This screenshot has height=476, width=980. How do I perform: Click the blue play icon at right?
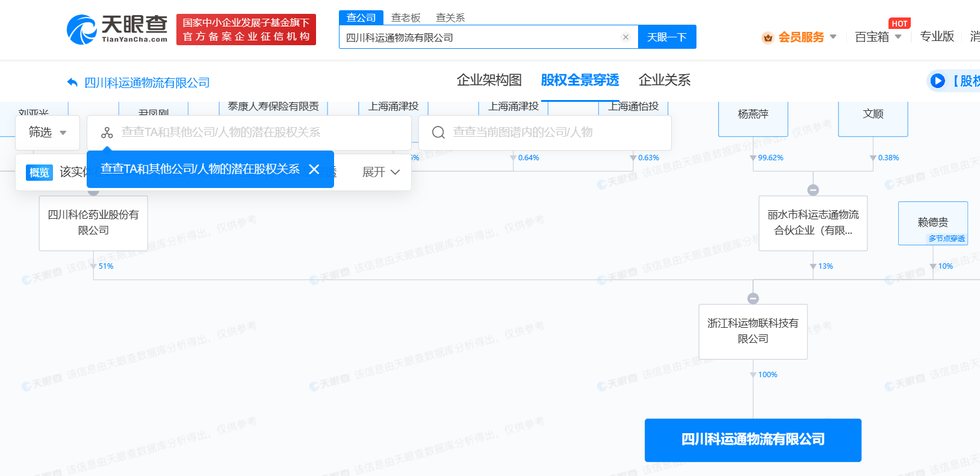[x=937, y=81]
